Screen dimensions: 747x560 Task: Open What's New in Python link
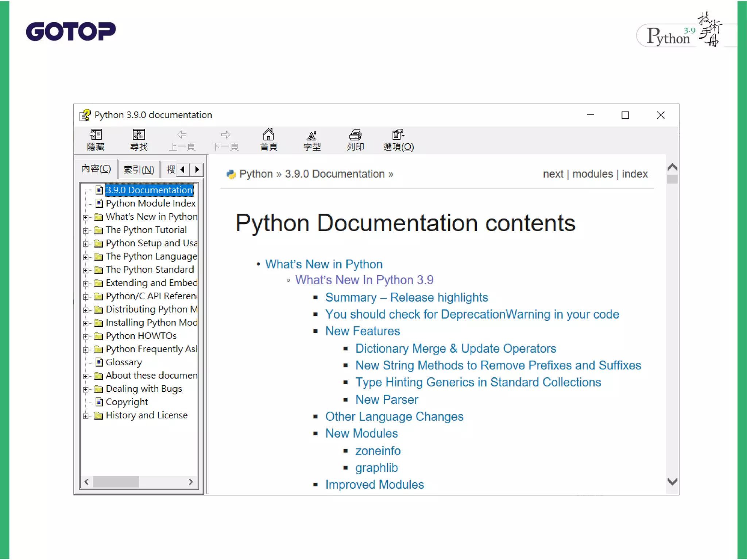(x=324, y=264)
